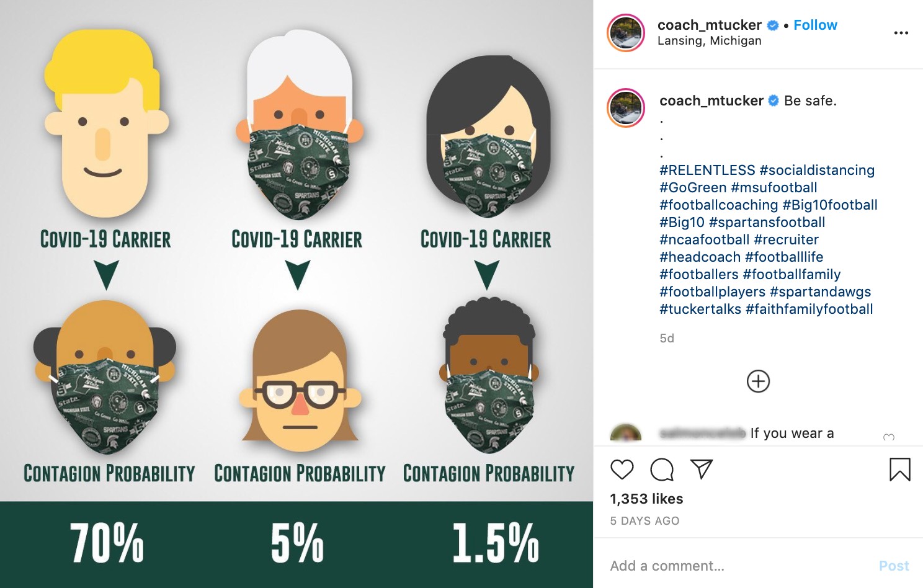Click the verified badge in header
This screenshot has width=923, height=588.
[x=773, y=25]
